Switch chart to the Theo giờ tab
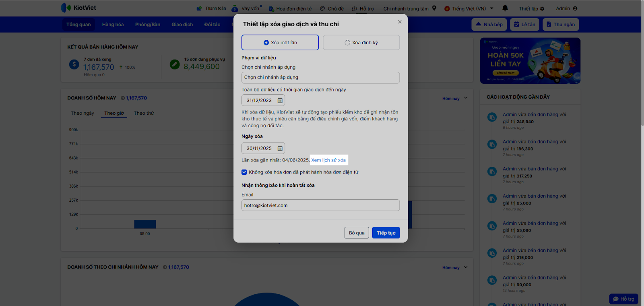The width and height of the screenshot is (644, 306). point(114,113)
